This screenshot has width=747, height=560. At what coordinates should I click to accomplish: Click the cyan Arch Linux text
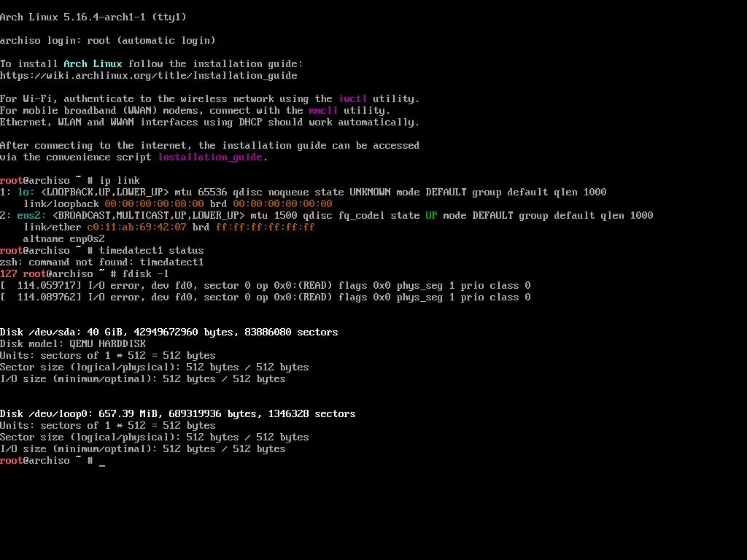coord(93,64)
